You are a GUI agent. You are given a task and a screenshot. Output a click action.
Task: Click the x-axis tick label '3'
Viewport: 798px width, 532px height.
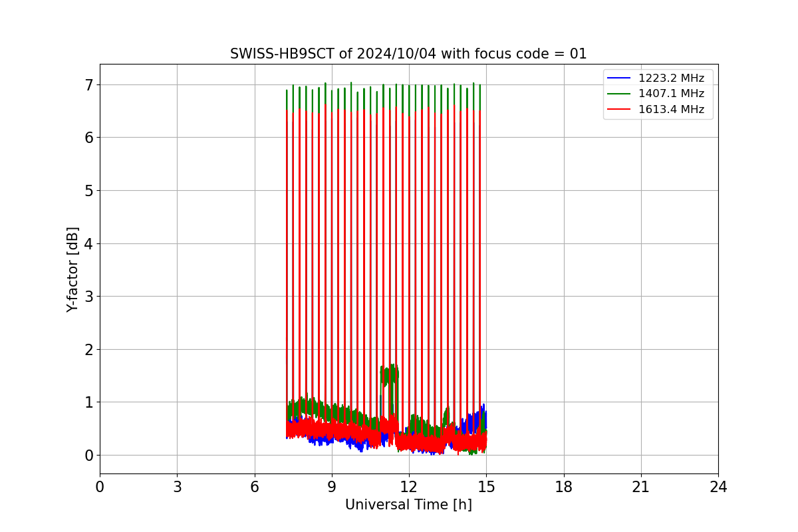[177, 487]
